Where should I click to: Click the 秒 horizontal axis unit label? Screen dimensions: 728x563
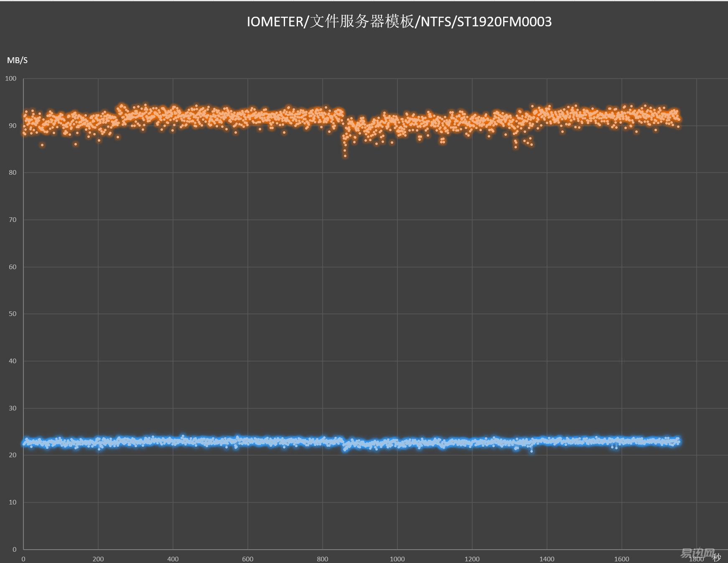point(717,557)
